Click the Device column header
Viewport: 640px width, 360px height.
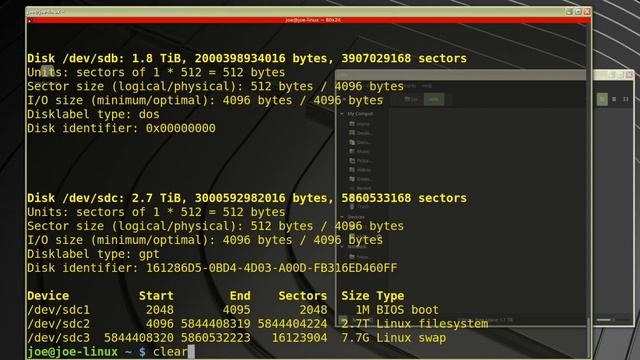pyautogui.click(x=48, y=296)
